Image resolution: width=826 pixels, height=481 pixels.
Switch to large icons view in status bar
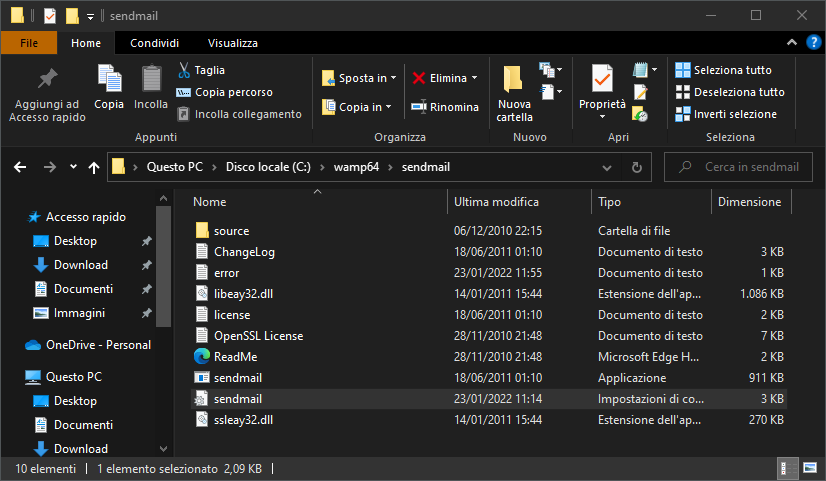[x=810, y=468]
